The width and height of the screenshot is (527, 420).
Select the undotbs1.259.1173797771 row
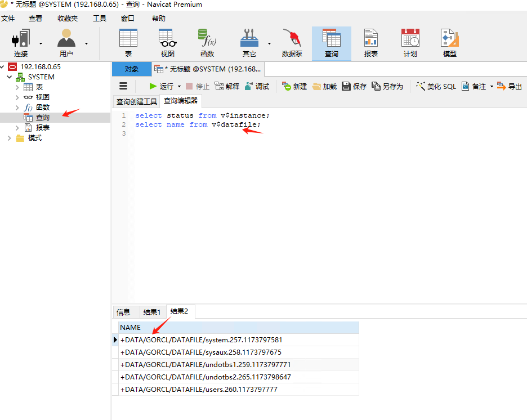coord(239,365)
